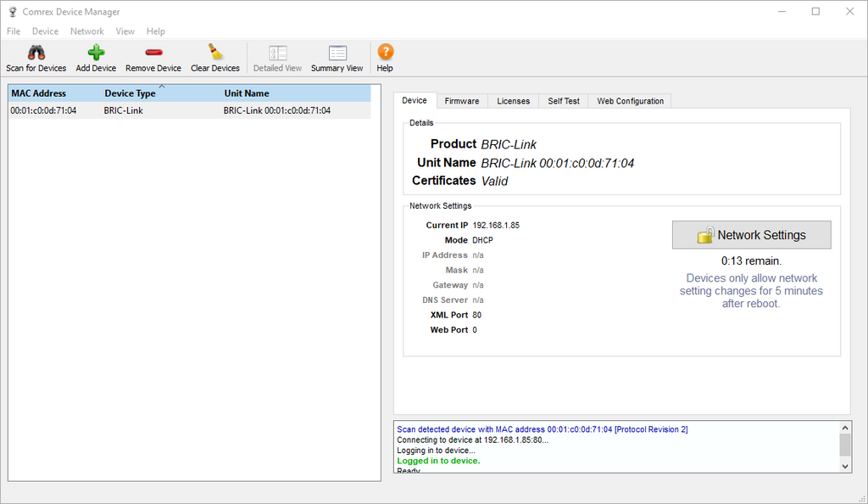This screenshot has width=868, height=504.
Task: Click the Certificates Valid value
Action: (x=494, y=181)
